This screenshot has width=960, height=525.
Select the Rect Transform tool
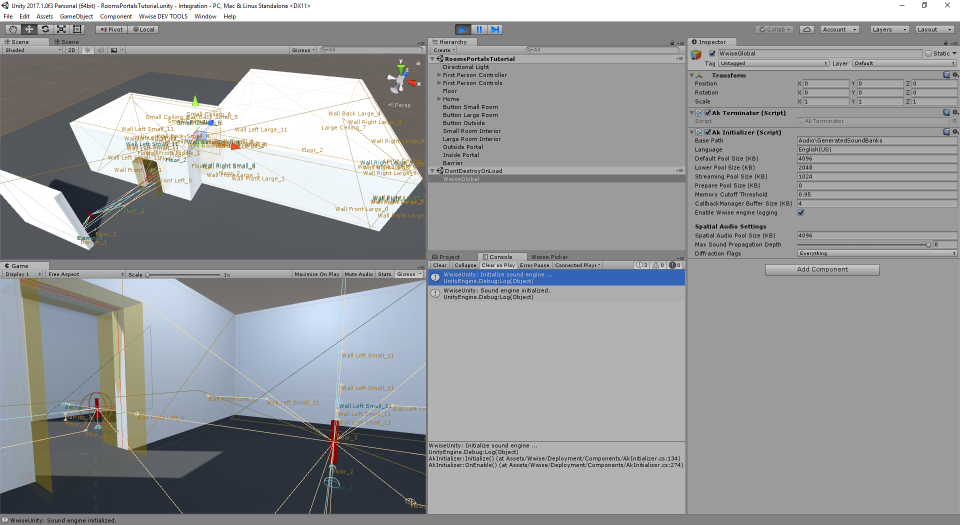[76, 29]
